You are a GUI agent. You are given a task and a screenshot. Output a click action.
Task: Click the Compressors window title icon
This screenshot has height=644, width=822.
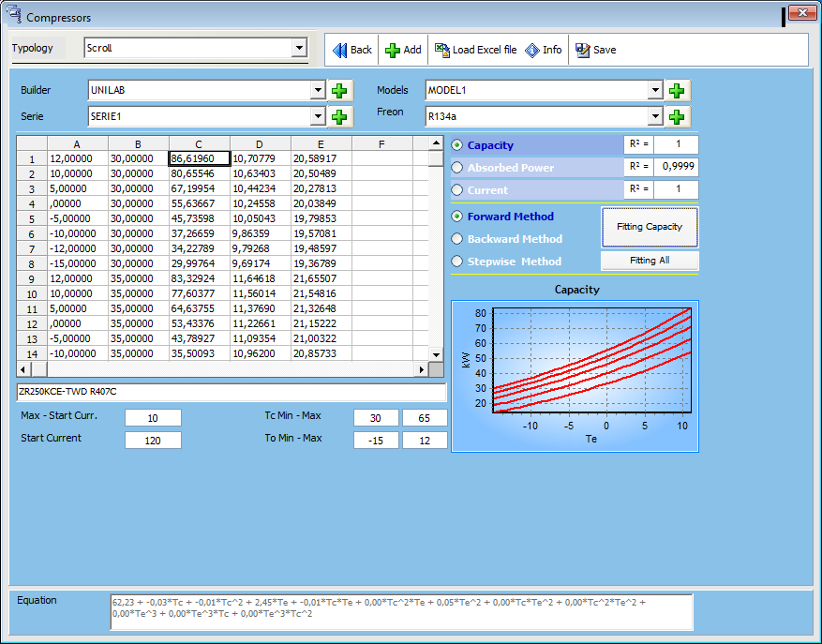13,14
